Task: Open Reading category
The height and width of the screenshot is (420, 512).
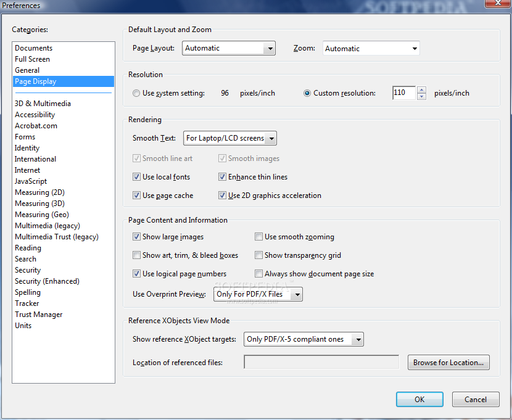Action: point(28,248)
